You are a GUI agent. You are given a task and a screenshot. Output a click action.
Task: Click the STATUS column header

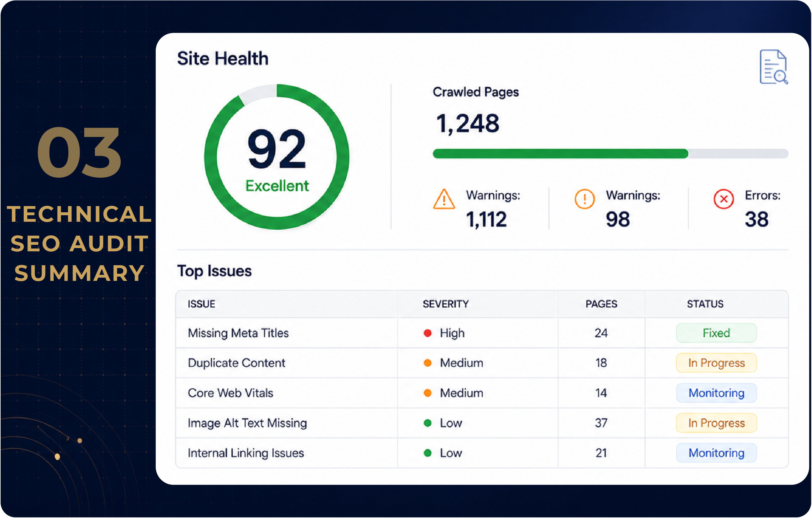pos(705,304)
